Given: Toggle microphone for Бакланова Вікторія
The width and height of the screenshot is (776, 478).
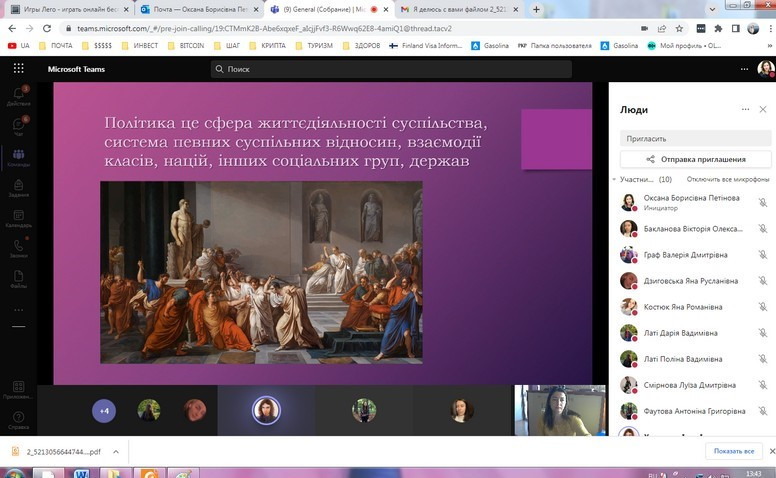Looking at the screenshot, I should 762,228.
